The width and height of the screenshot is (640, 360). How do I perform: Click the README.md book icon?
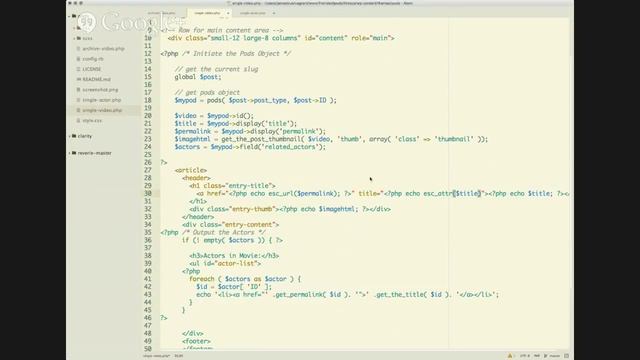pyautogui.click(x=78, y=79)
